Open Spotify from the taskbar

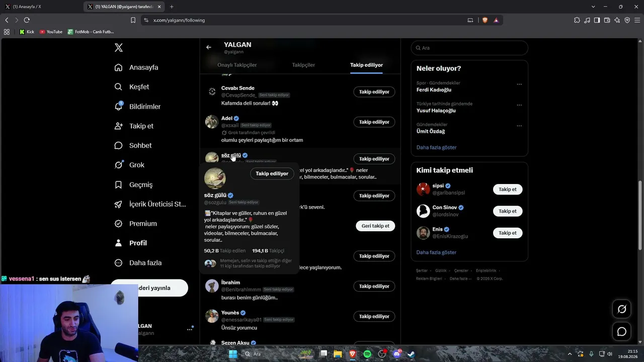point(367,354)
